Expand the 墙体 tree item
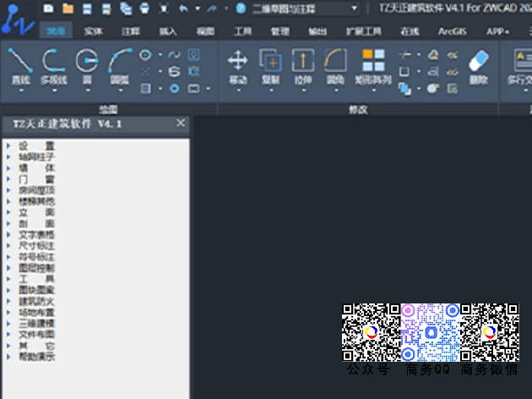Viewport: 532px width, 399px height. tap(8, 168)
